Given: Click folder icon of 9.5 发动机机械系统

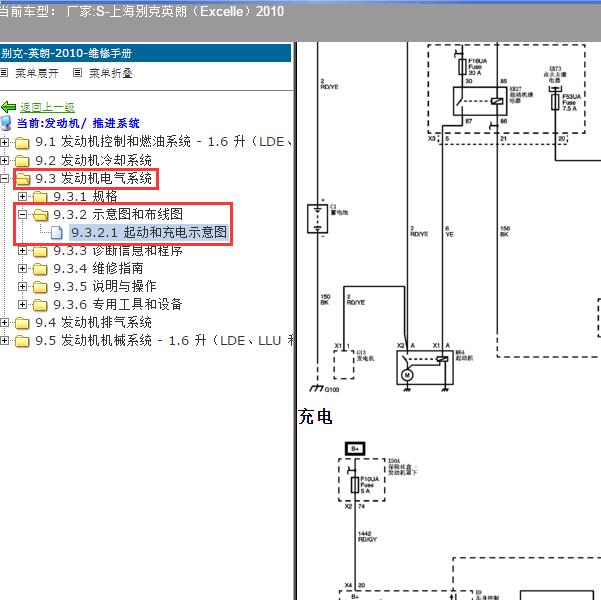Looking at the screenshot, I should [22, 341].
